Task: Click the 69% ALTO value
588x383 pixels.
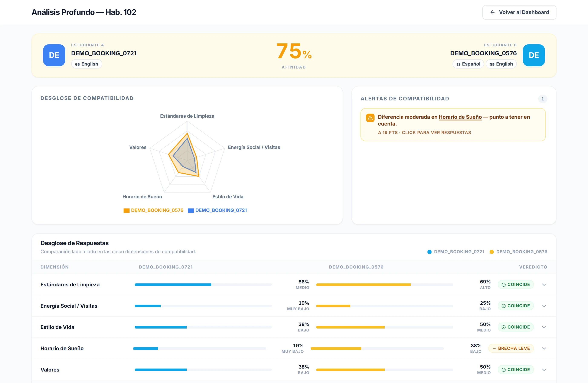Action: click(485, 284)
